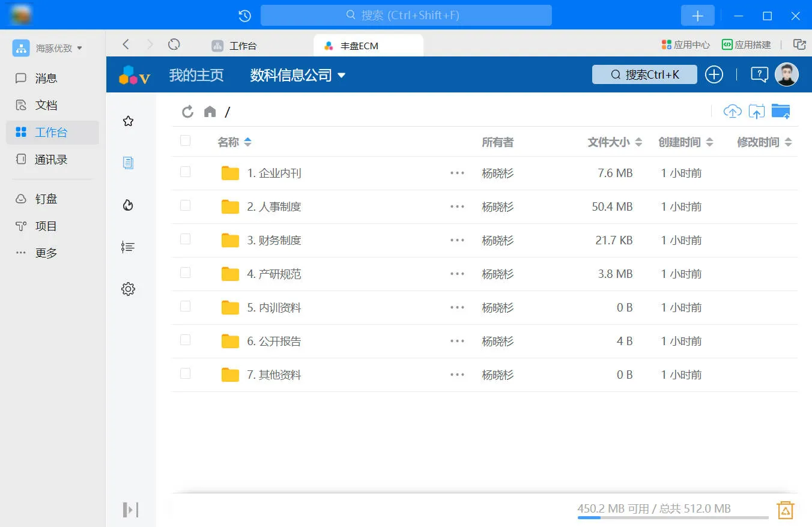This screenshot has height=527, width=812.
Task: Open 应用中心 app center
Action: point(685,44)
